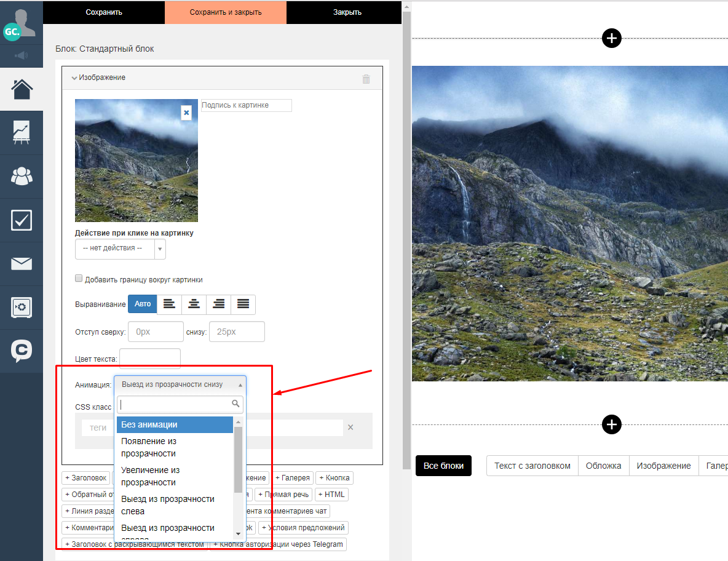Image resolution: width=728 pixels, height=561 pixels.
Task: Open the chat bubble icon in sidebar
Action: 22,351
